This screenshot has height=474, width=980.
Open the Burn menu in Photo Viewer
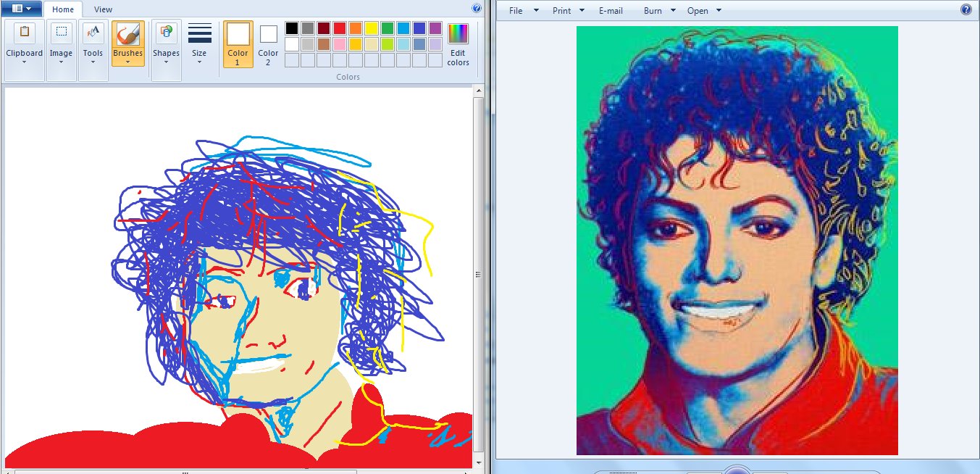tap(660, 11)
